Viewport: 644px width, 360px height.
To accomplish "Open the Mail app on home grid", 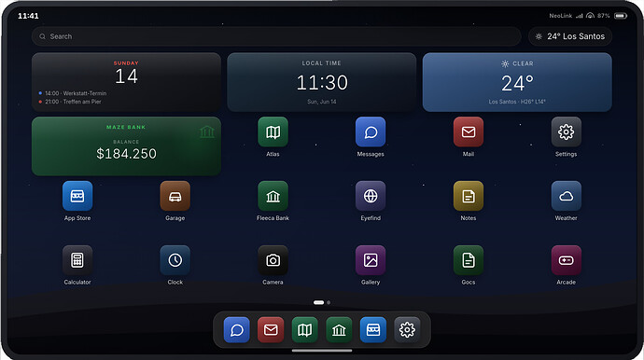I will 469,132.
